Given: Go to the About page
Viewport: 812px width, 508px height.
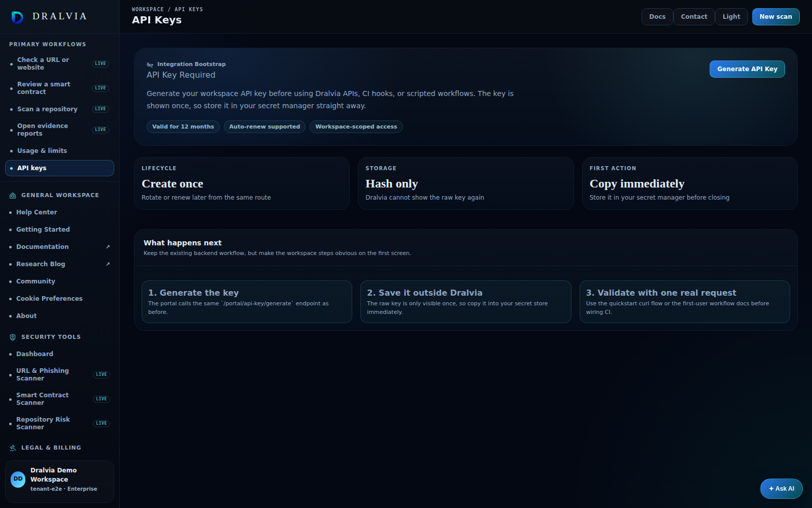Looking at the screenshot, I should [x=60, y=316].
